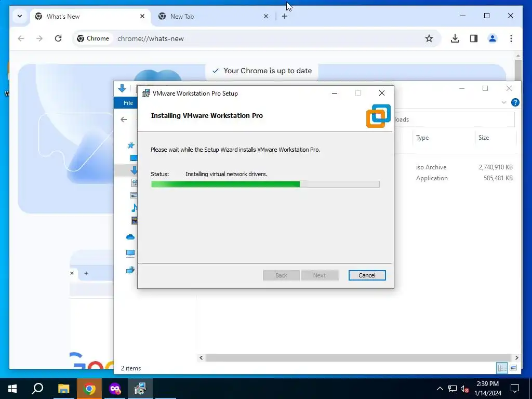Image resolution: width=532 pixels, height=399 pixels.
Task: Click the VMware setup title bar installer icon
Action: pyautogui.click(x=146, y=93)
